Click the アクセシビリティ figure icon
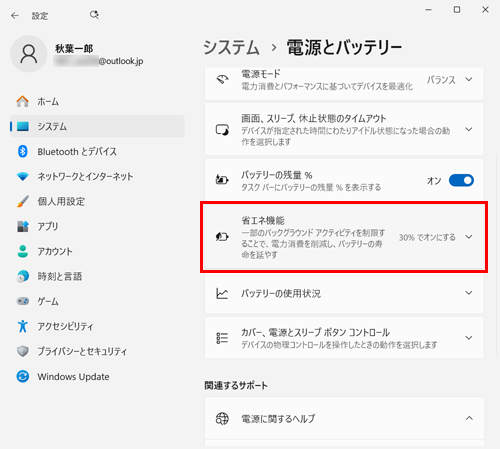The height and width of the screenshot is (449, 500). click(23, 326)
